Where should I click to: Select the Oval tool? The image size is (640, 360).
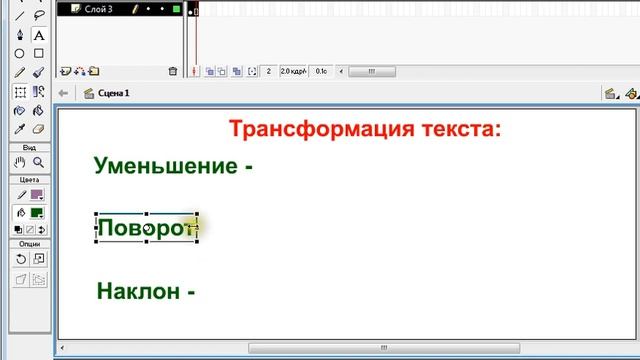click(x=19, y=53)
